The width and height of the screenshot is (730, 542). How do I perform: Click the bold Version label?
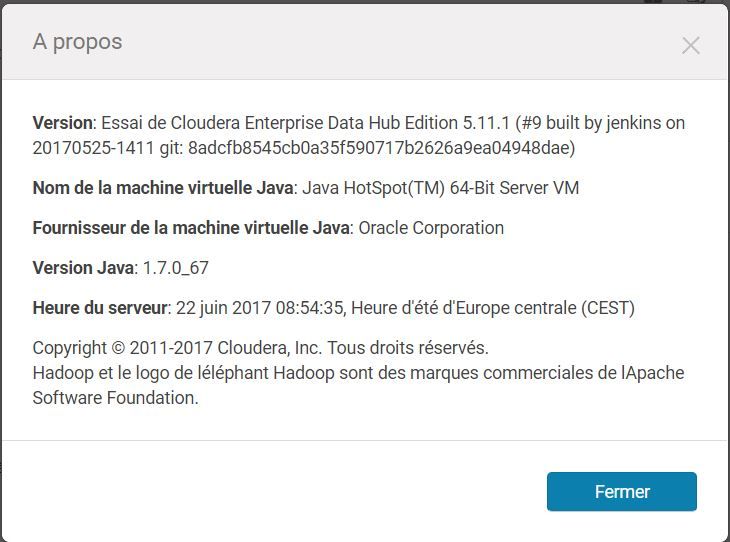[62, 123]
